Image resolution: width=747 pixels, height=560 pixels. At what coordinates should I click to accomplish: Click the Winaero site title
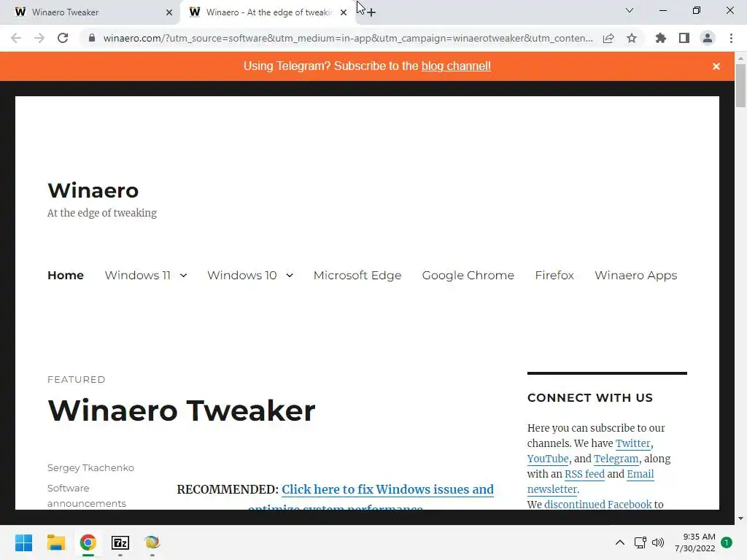(93, 190)
